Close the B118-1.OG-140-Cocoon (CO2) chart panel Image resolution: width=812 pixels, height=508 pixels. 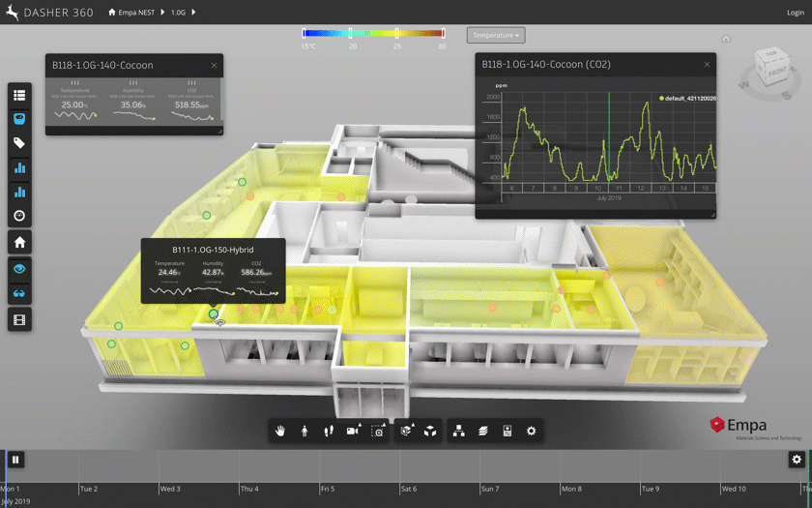tap(707, 65)
